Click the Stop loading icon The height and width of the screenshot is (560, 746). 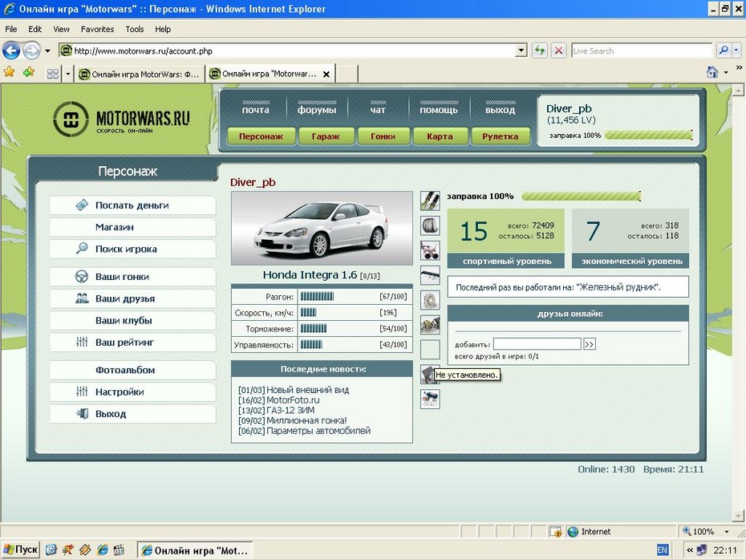point(559,51)
